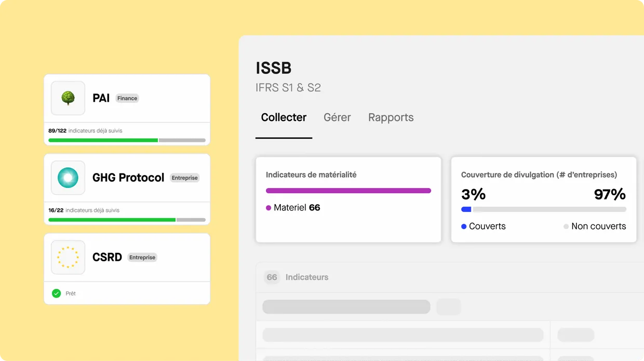644x361 pixels.
Task: Click the grey Non couverts legend dot
Action: pos(566,226)
